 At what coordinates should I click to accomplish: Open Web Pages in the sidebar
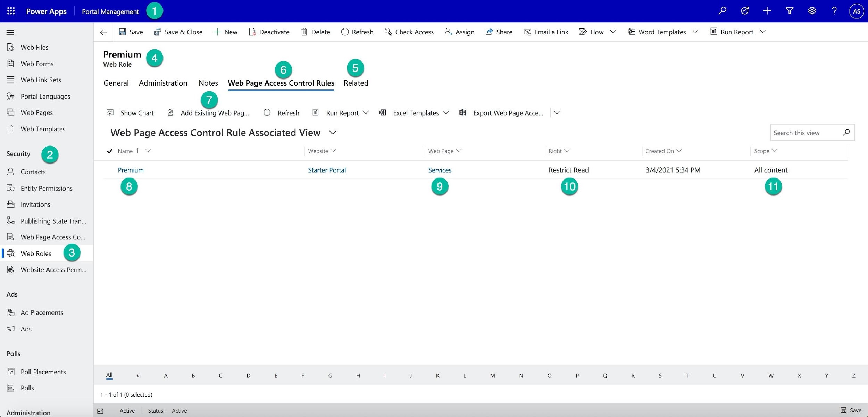47,112
